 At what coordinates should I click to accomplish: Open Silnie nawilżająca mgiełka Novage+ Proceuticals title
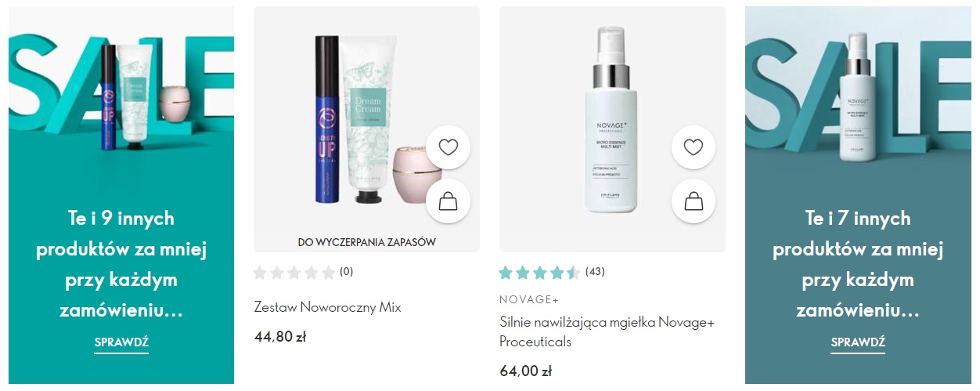(x=607, y=332)
